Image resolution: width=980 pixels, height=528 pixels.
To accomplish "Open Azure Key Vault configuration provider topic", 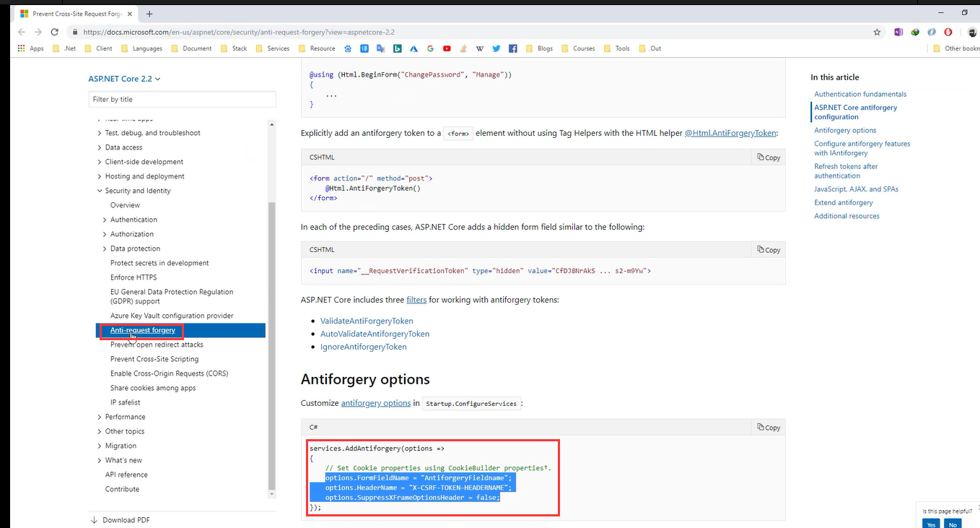I will (x=172, y=316).
